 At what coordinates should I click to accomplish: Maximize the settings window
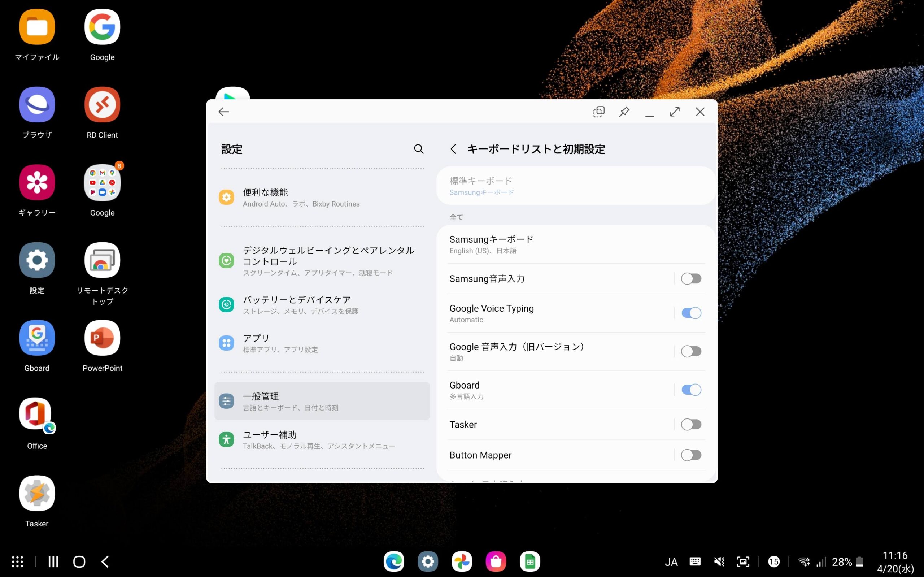(x=675, y=112)
